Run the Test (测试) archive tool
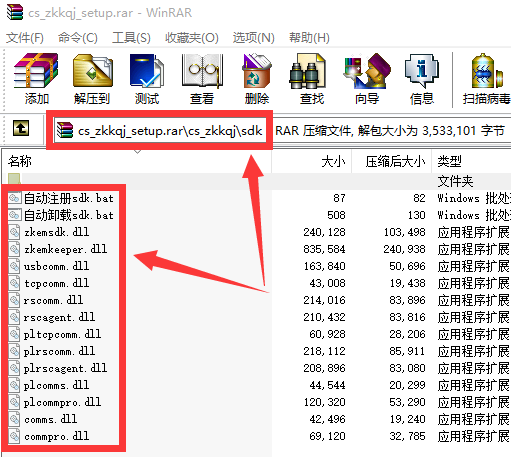This screenshot has width=511, height=457. coord(147,79)
